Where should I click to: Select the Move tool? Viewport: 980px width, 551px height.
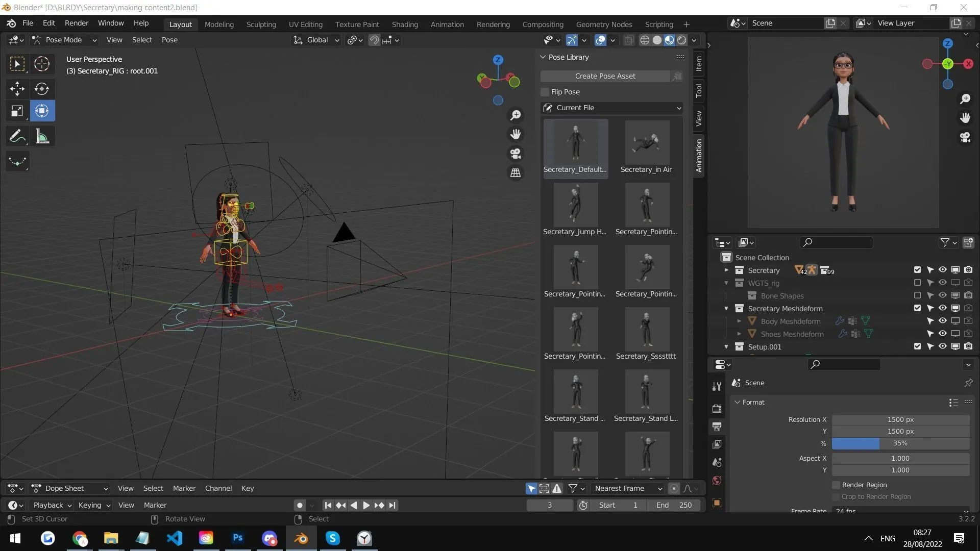[17, 89]
